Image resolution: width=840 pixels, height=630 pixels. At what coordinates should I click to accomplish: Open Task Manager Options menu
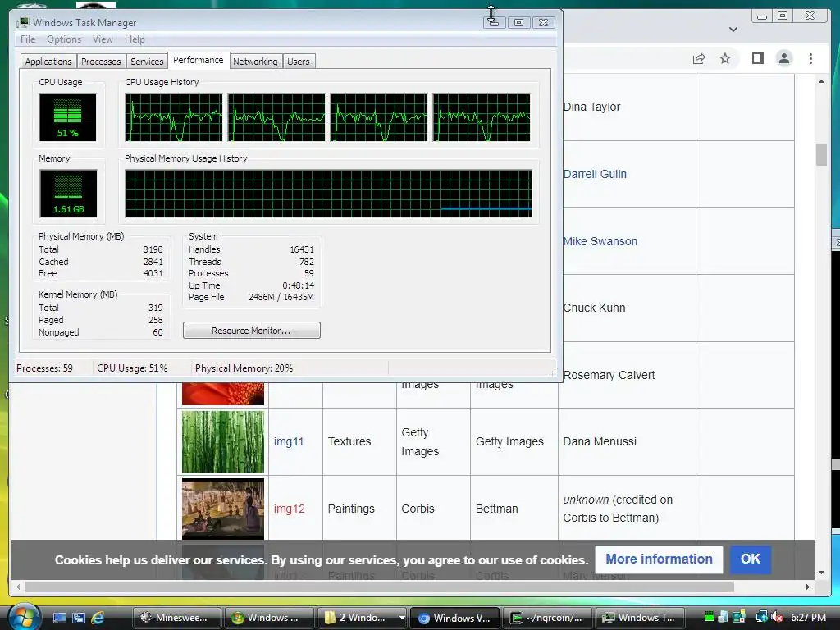pos(64,39)
